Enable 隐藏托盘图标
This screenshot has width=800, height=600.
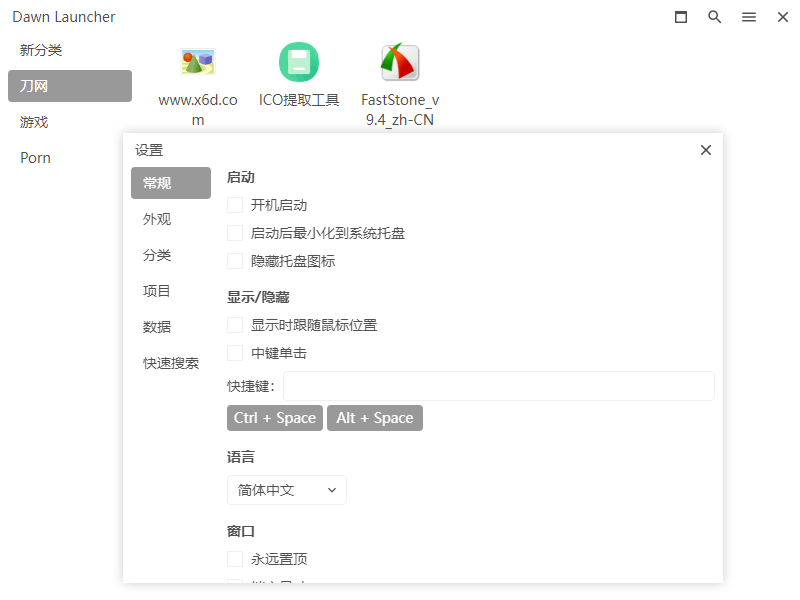tap(235, 260)
